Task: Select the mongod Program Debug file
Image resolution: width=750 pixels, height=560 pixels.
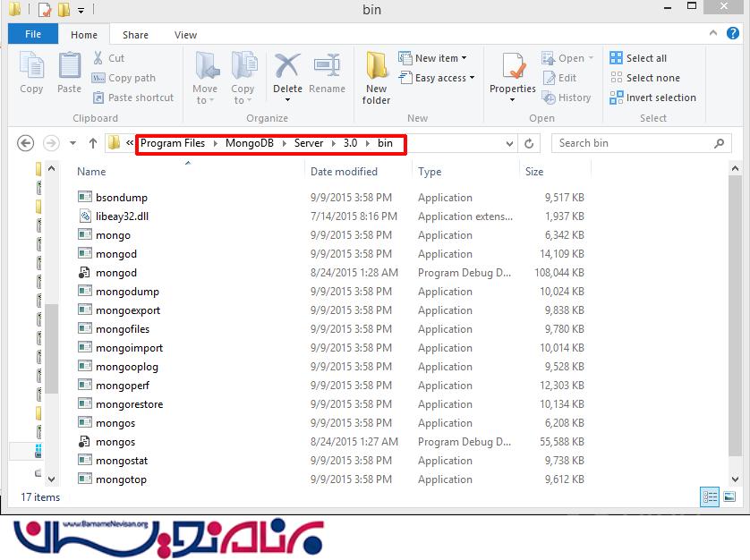Action: click(x=116, y=273)
